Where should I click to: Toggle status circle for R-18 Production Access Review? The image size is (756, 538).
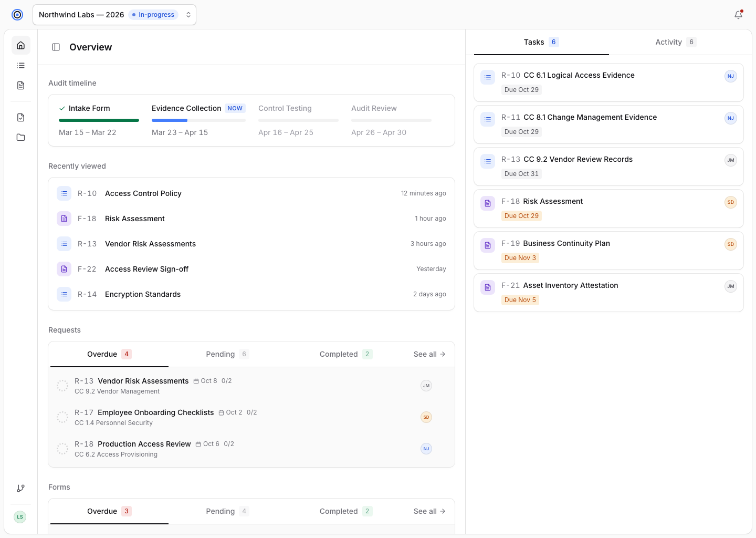(x=62, y=449)
